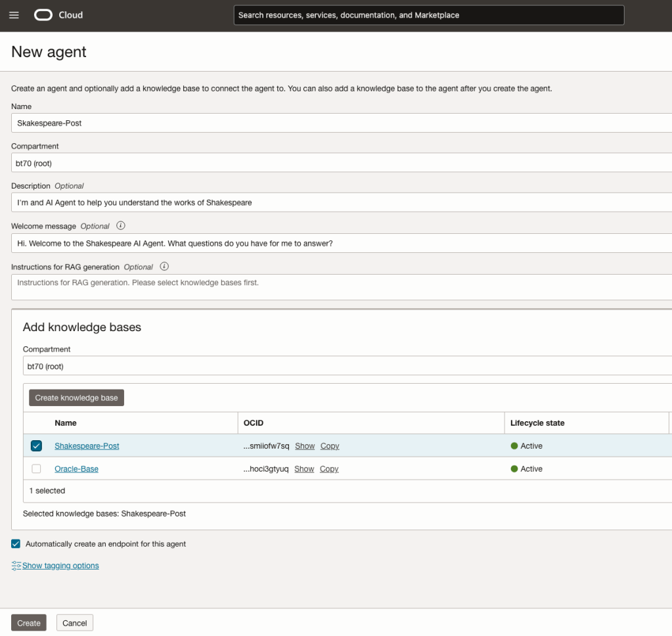The image size is (672, 636).
Task: Click the tagging options slider icon
Action: click(16, 566)
